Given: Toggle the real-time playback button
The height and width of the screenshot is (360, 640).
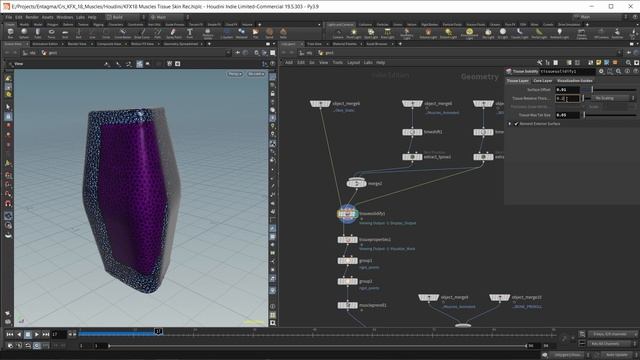Looking at the screenshot, I should pyautogui.click(x=37, y=346).
